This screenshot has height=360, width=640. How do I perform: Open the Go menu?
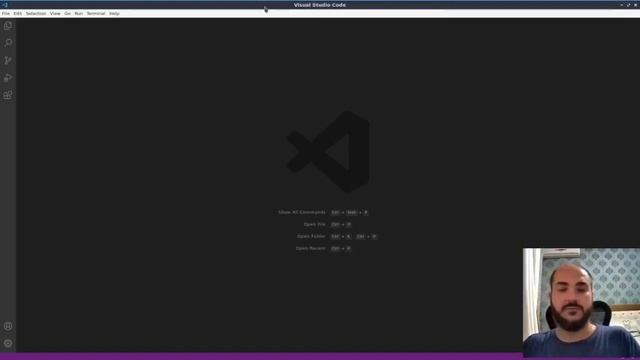(x=67, y=13)
